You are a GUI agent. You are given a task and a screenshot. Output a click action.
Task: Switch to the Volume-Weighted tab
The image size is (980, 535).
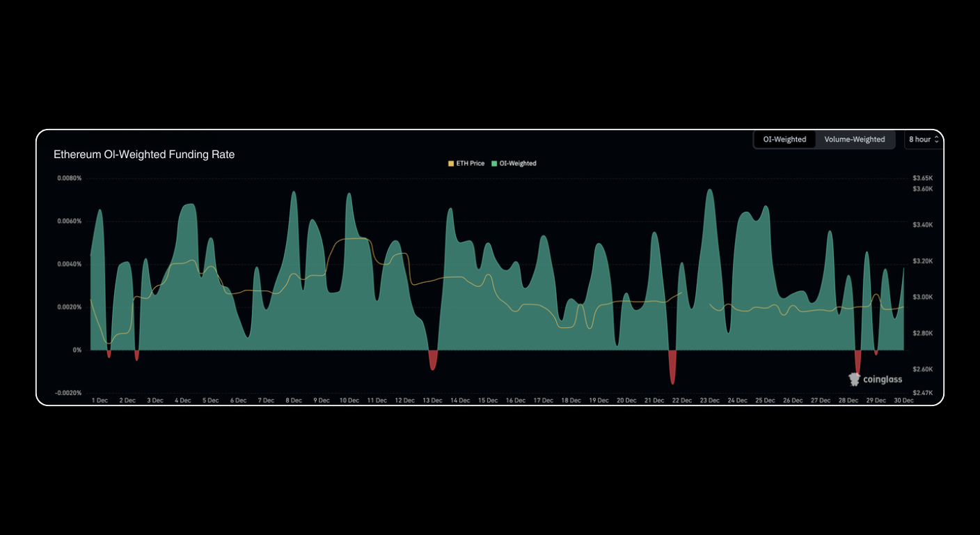point(855,139)
